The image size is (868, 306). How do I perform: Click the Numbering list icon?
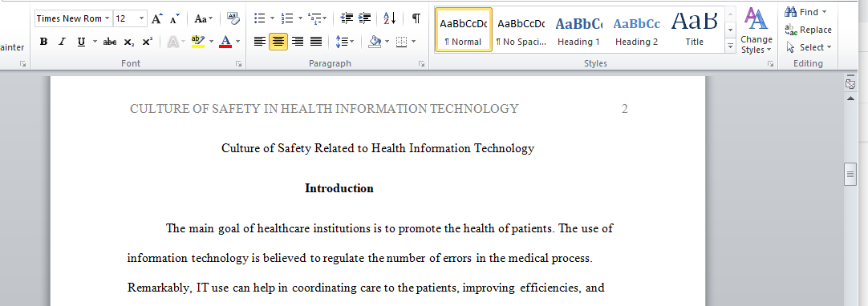(x=287, y=18)
